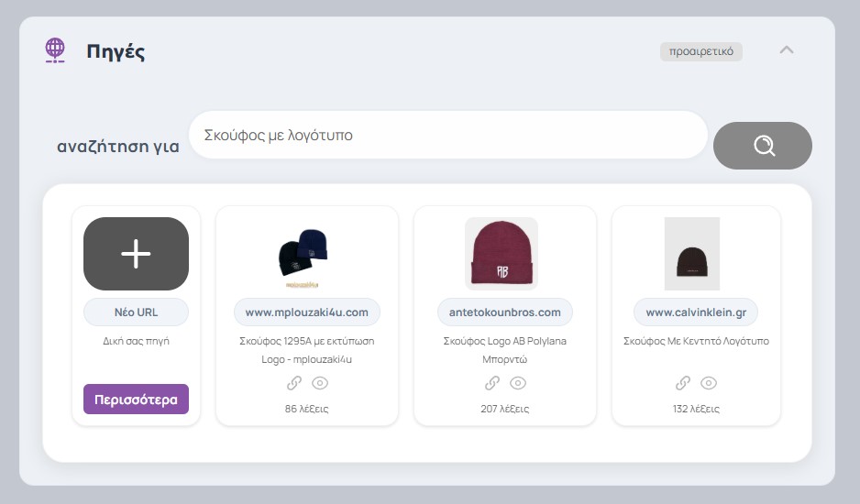
Task: Open link icon for antetokounbros source
Action: [492, 383]
